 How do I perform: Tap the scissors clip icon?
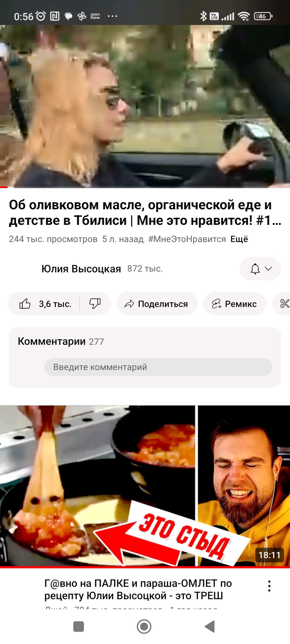(284, 304)
